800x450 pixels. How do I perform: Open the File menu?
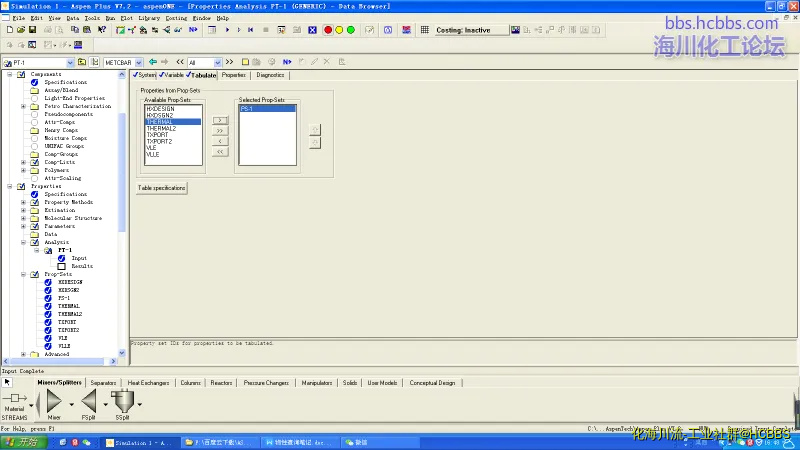(18, 18)
